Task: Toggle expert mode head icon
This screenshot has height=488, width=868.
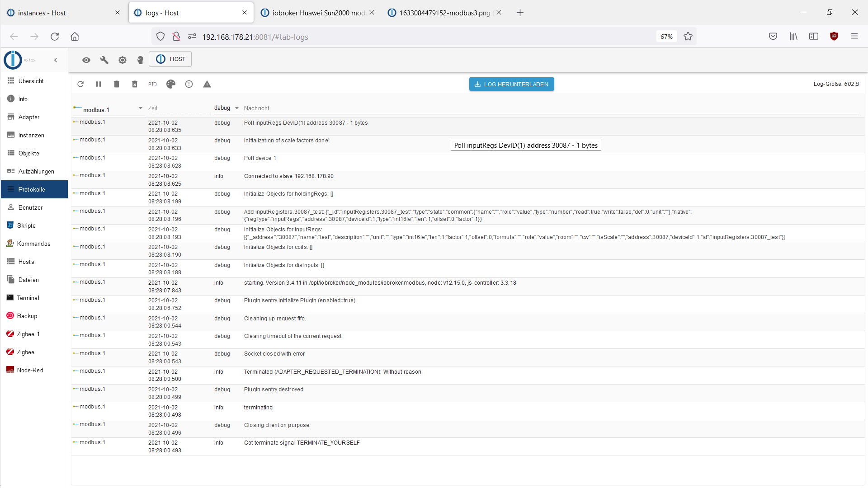Action: point(140,60)
